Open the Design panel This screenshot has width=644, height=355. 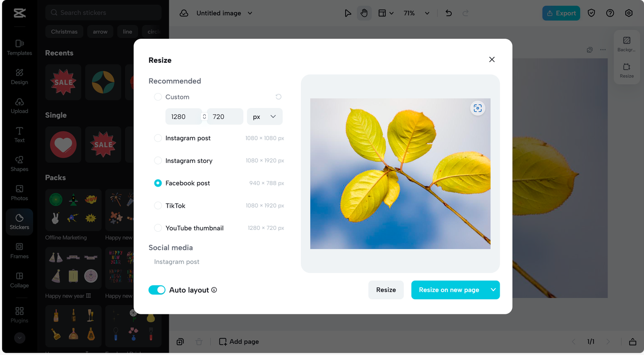19,76
